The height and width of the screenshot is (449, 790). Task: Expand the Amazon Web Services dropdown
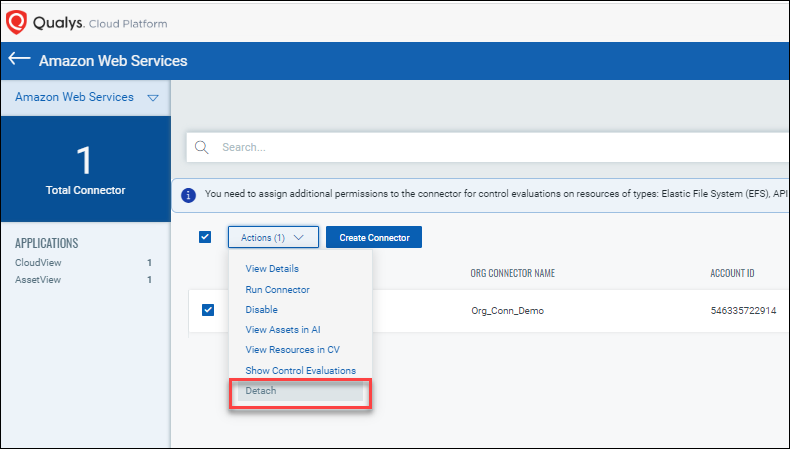[x=152, y=98]
